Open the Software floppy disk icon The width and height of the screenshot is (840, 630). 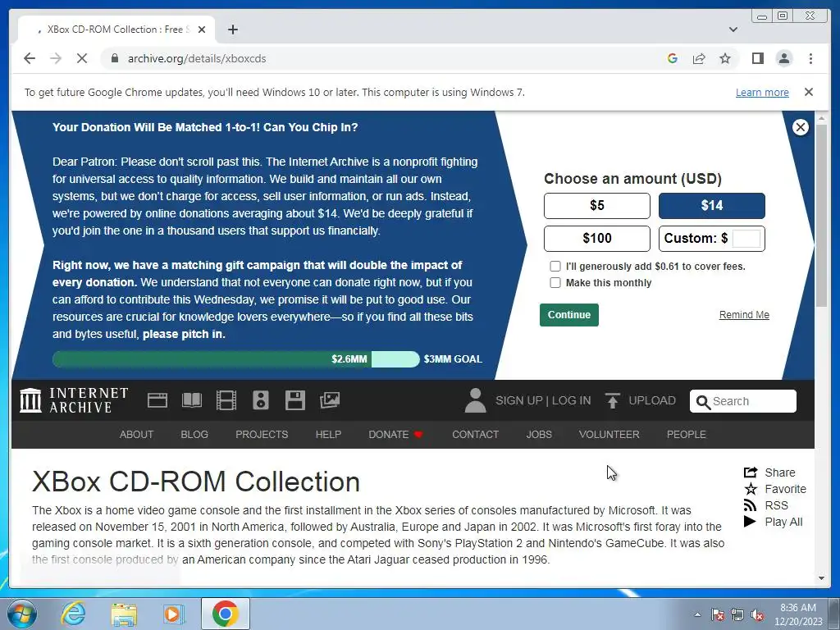pyautogui.click(x=294, y=400)
